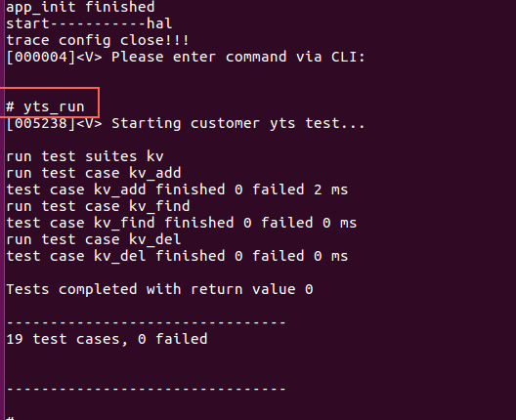The width and height of the screenshot is (516, 420).
Task: Click the [005238] timestamp prefix
Action: 41,123
